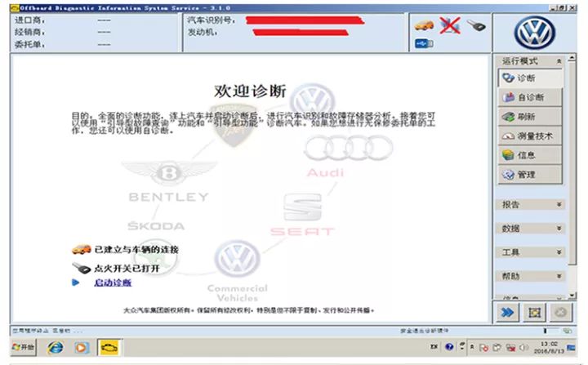The image size is (588, 365).
Task: Collapse the 运行模式 section
Action: [x=559, y=60]
